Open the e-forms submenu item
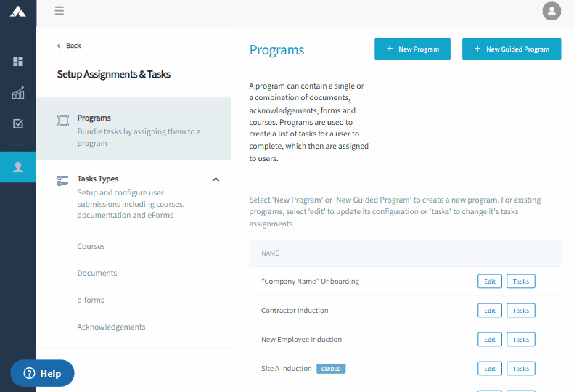This screenshot has width=574, height=392. [x=91, y=300]
